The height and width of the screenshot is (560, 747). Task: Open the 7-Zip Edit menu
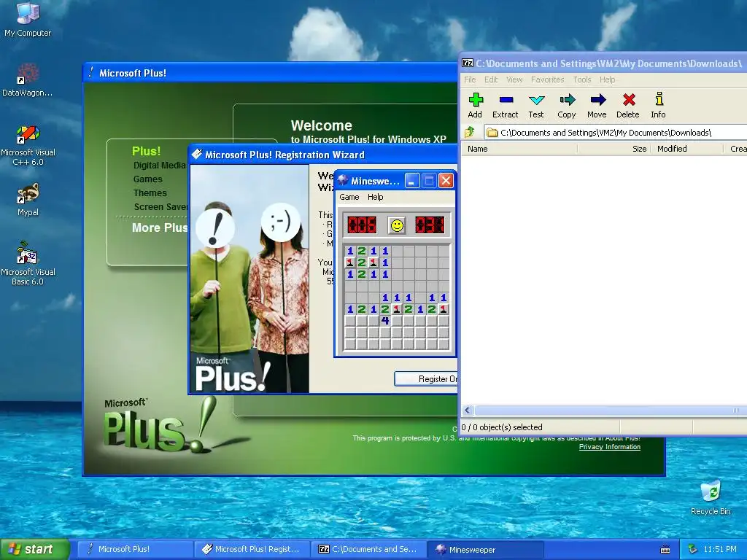[x=491, y=79]
